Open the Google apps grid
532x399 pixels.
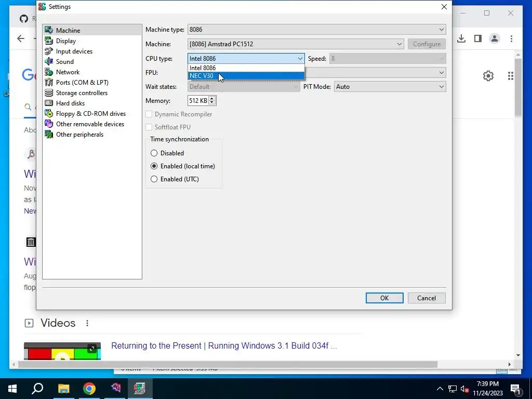coord(510,76)
